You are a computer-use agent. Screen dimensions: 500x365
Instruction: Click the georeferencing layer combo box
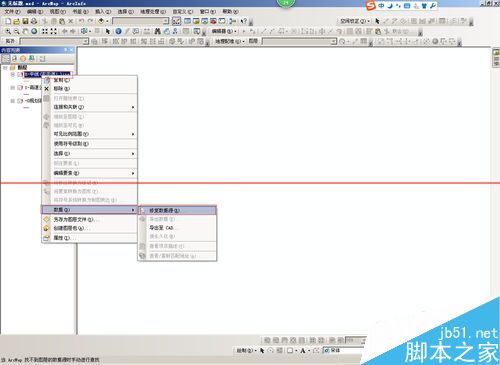pyautogui.click(x=300, y=41)
